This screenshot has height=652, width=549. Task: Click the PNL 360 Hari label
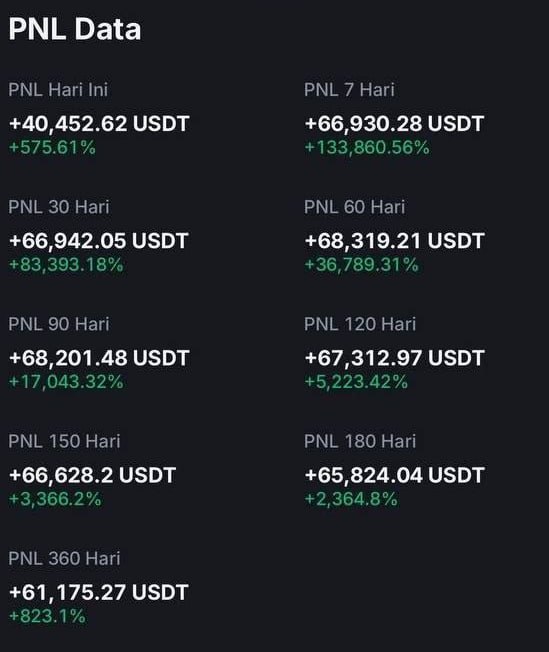[64, 559]
